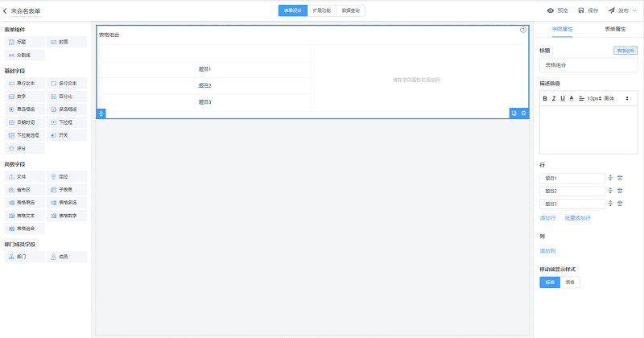Switch to 扩展功能 tab
The image size is (644, 338).
[x=322, y=10]
